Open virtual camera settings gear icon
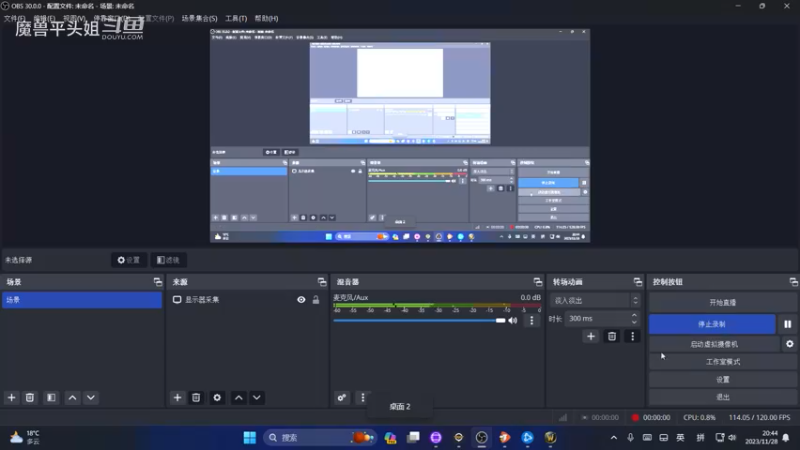This screenshot has width=800, height=450. pos(789,344)
